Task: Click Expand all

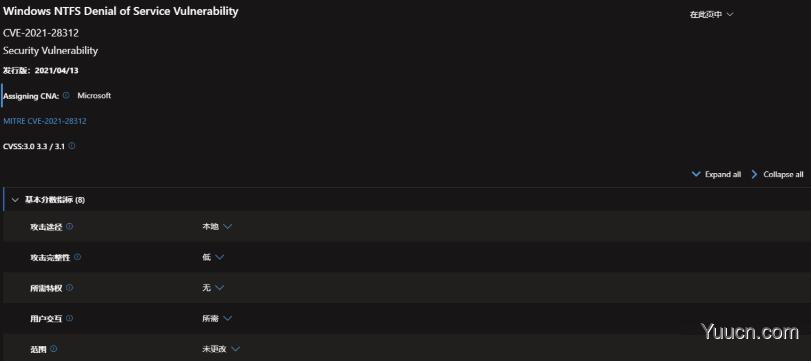Action: click(716, 174)
